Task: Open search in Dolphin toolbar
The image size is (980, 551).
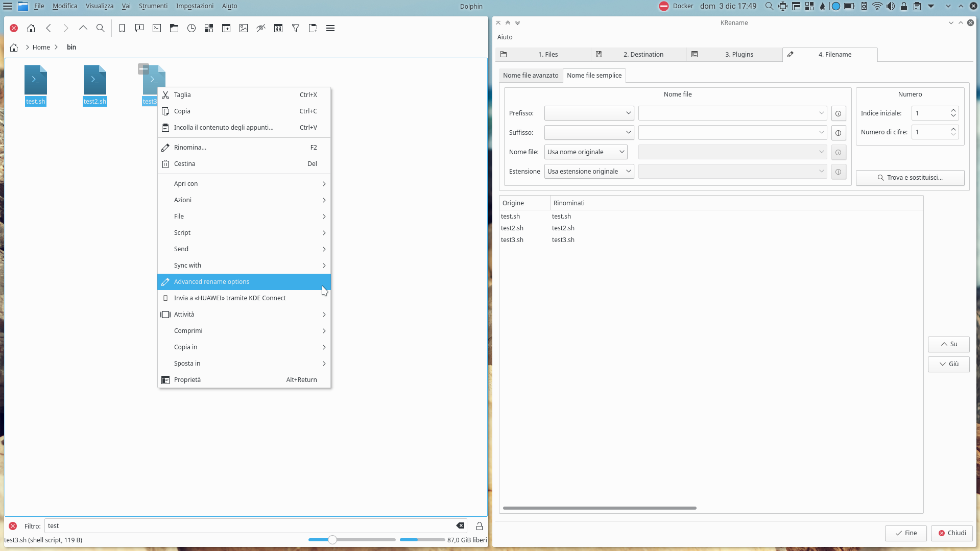Action: 101,28
